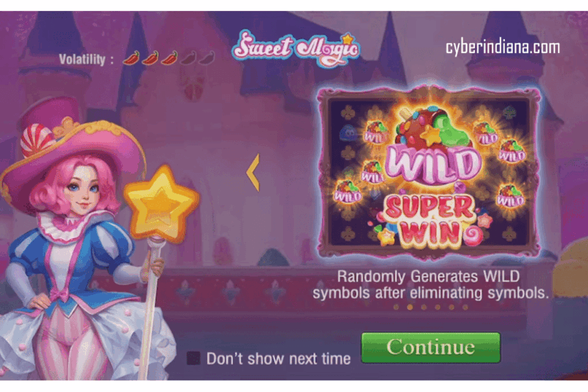Click the fifth dimmed chili volatility icon
This screenshot has width=588, height=392.
(x=207, y=59)
